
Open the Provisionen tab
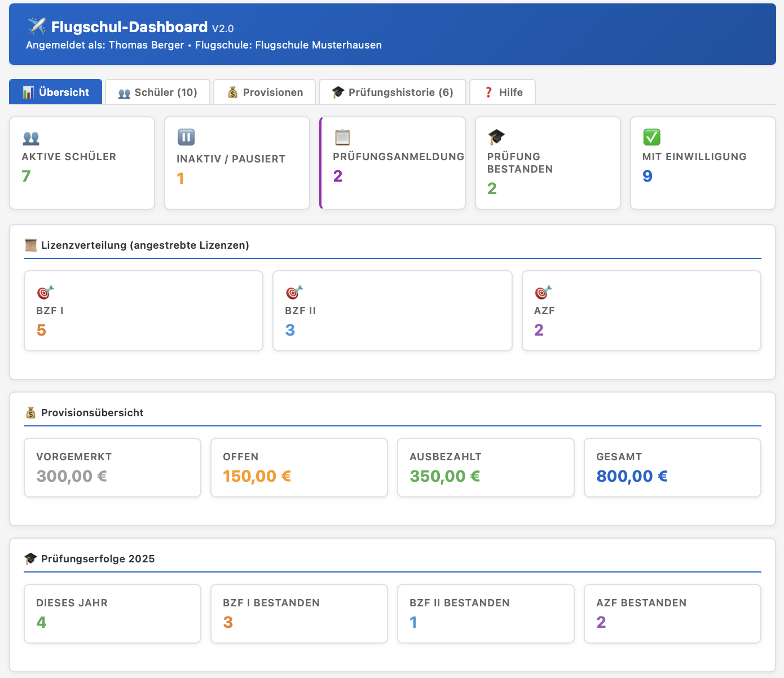click(266, 92)
